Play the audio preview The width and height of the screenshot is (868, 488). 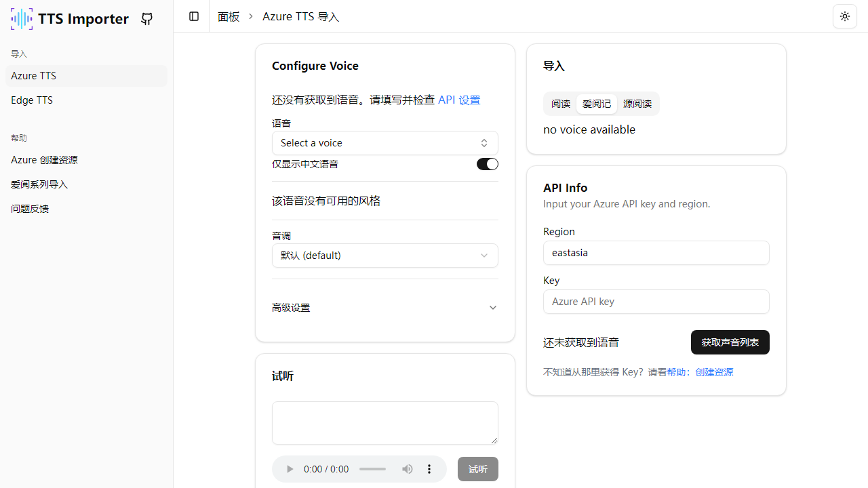[290, 469]
